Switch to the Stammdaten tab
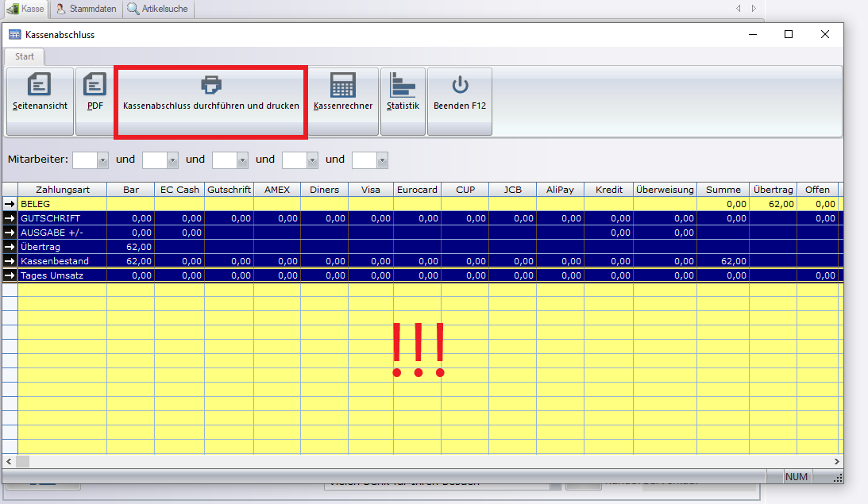 (87, 9)
